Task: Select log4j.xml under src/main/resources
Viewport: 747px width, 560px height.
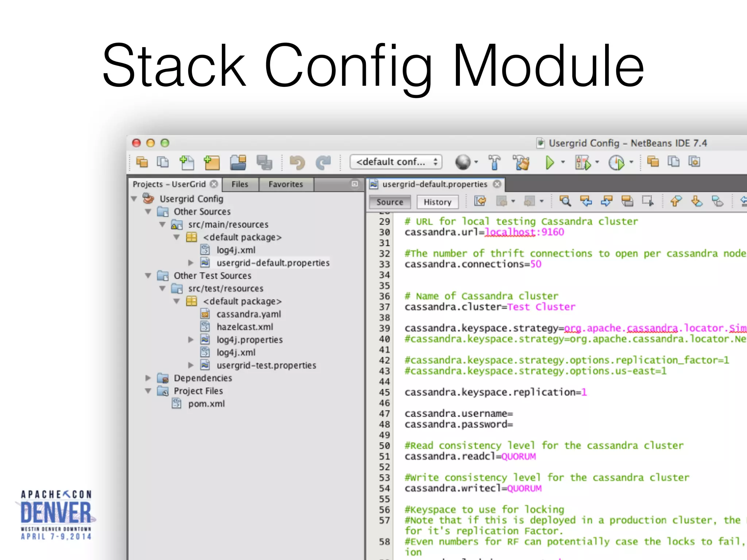Action: tap(236, 250)
